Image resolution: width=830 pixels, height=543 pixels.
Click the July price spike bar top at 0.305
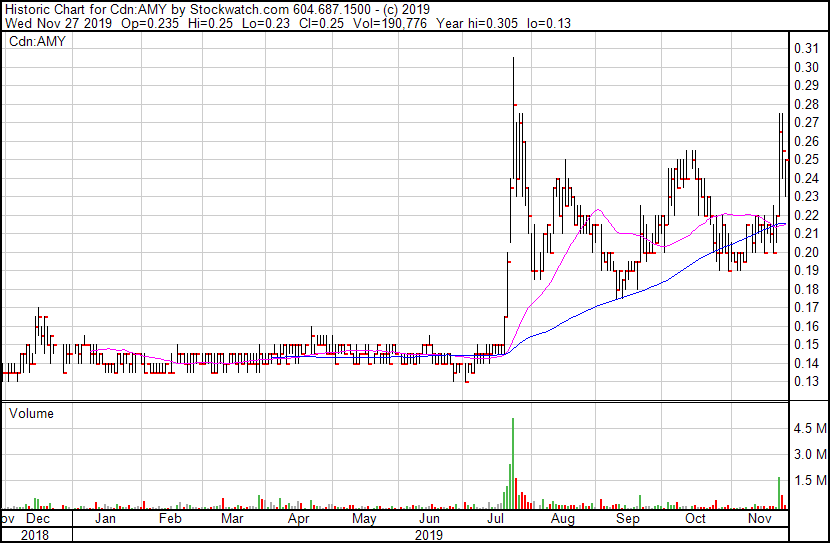[513, 58]
